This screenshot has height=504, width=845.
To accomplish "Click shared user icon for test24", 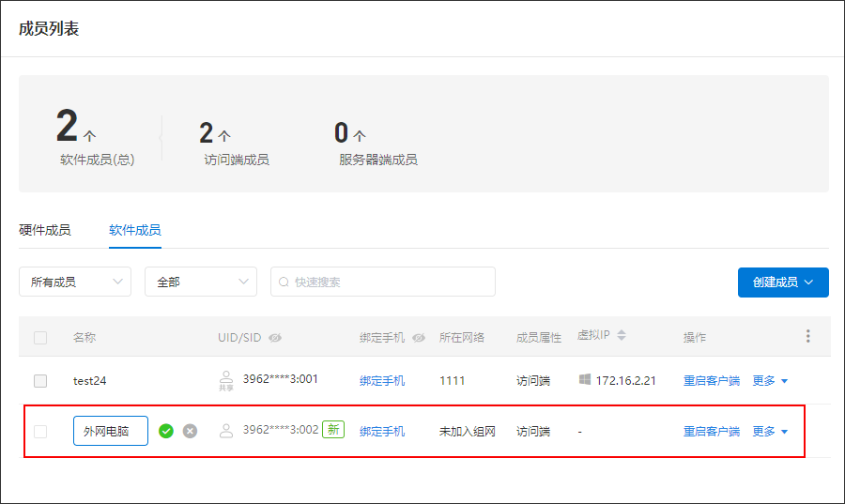I will [226, 380].
